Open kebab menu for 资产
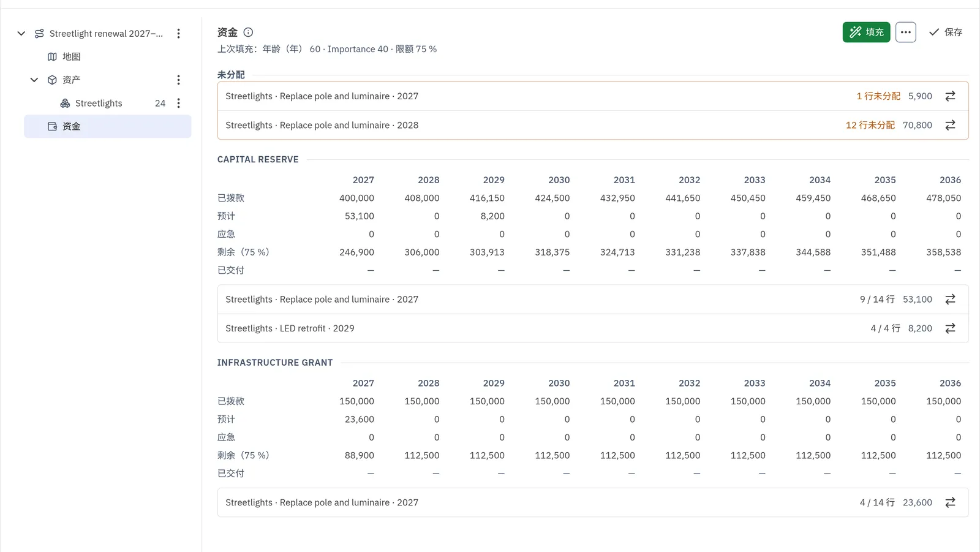 (x=178, y=80)
